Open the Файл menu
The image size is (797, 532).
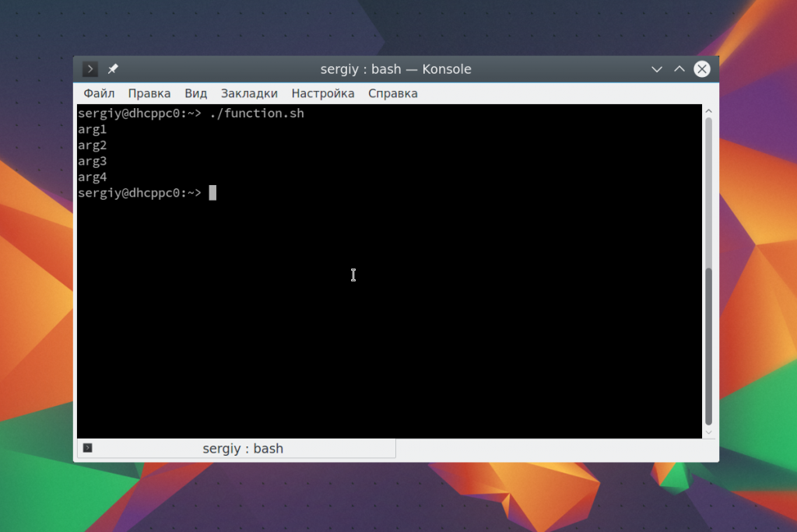[x=99, y=93]
